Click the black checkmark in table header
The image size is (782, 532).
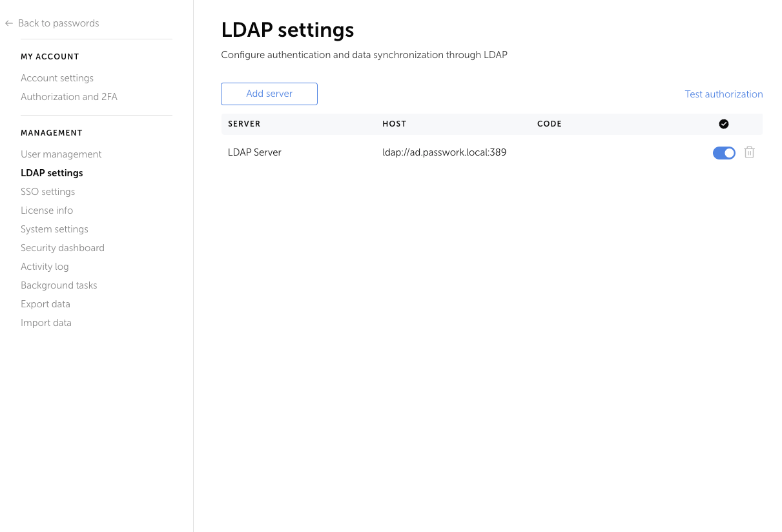point(724,123)
